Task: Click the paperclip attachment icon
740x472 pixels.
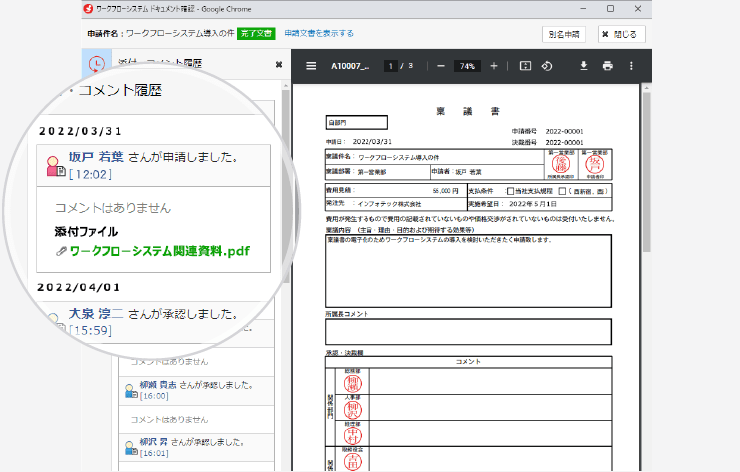Action: (61, 252)
